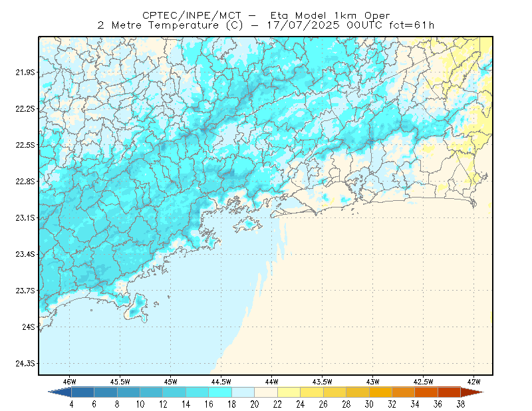
Task: Click the legend value 32
Action: point(392,404)
